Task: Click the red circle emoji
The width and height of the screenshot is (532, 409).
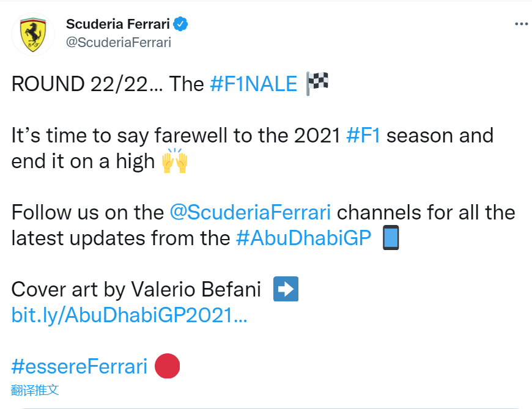Action: pyautogui.click(x=167, y=366)
